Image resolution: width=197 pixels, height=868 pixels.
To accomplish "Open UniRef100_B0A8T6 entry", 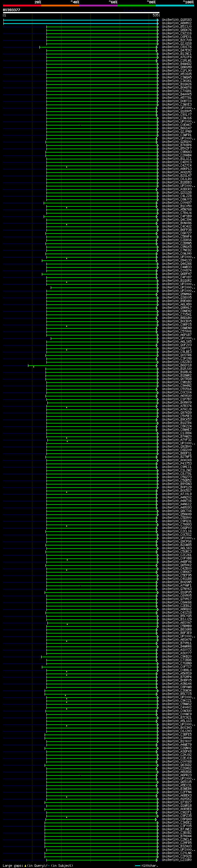I will click(176, 88).
